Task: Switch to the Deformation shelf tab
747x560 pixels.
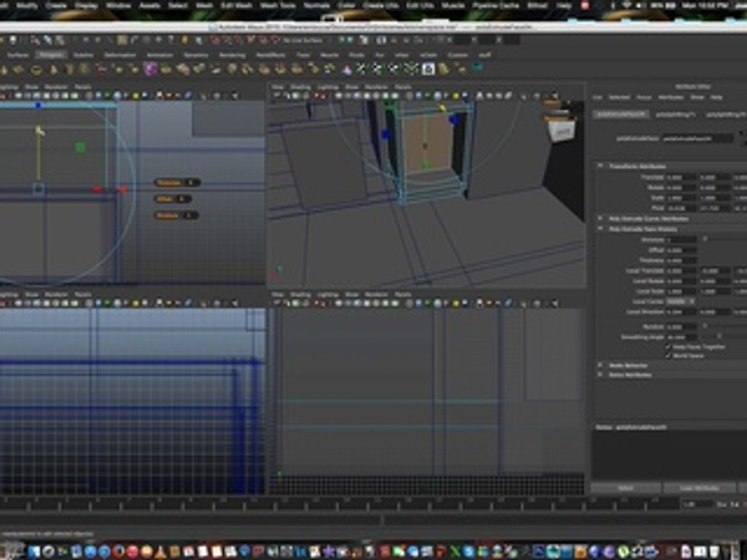Action: (120, 55)
